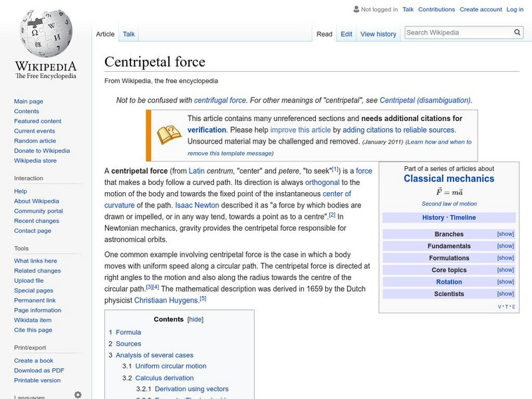Jump to Uniform circular motion subsection
Viewport: 532px width, 399px height.
(171, 366)
